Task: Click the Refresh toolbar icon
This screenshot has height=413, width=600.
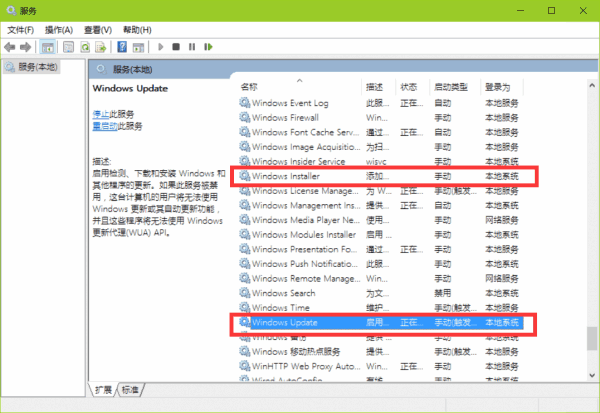Action: (86, 46)
